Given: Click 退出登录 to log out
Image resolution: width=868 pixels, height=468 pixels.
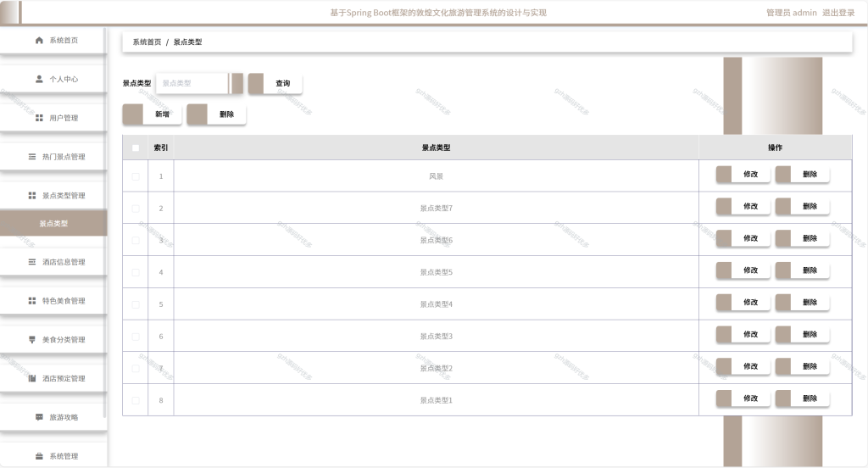Looking at the screenshot, I should [838, 13].
